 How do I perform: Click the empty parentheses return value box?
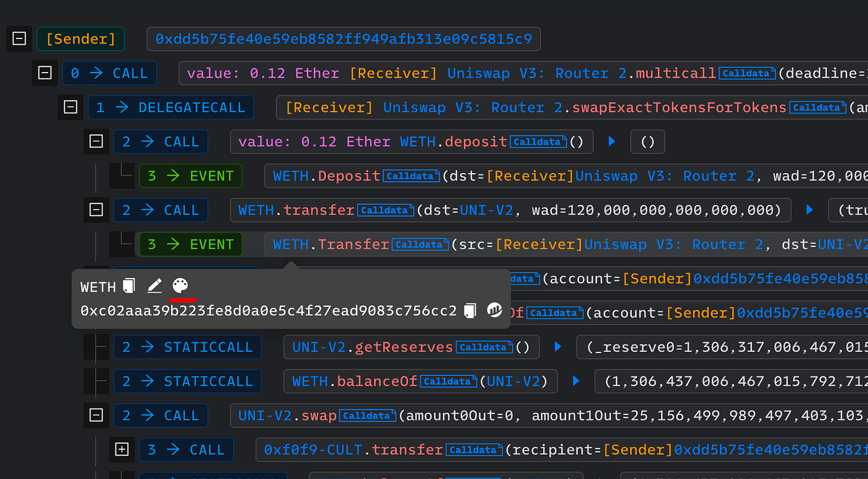click(x=647, y=141)
